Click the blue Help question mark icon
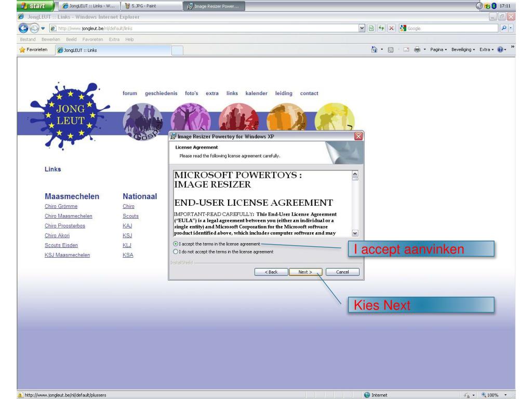Image resolution: width=532 pixels, height=399 pixels. 500,49
